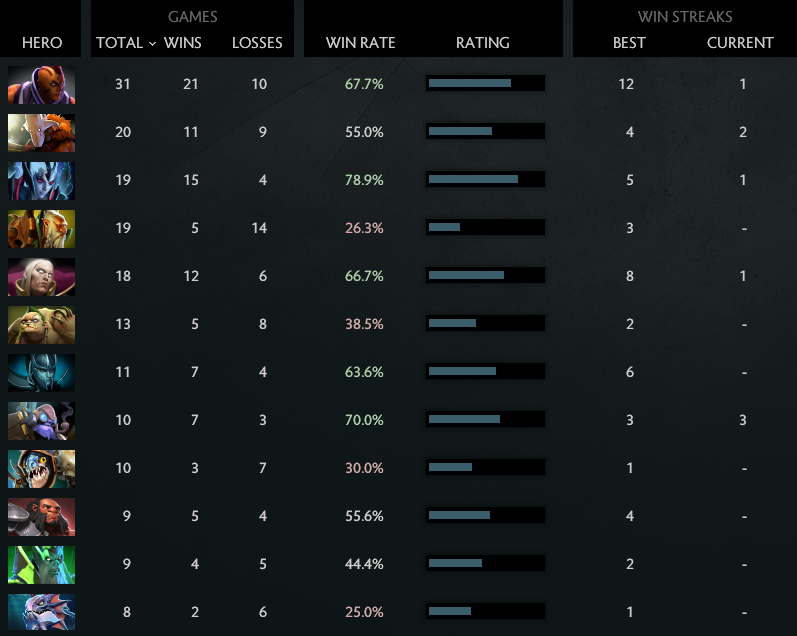Sort table by the LOSSES column
The width and height of the screenshot is (797, 636).
point(257,43)
